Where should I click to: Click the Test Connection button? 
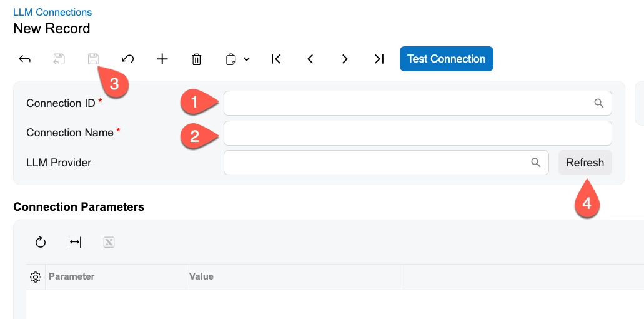pos(447,59)
